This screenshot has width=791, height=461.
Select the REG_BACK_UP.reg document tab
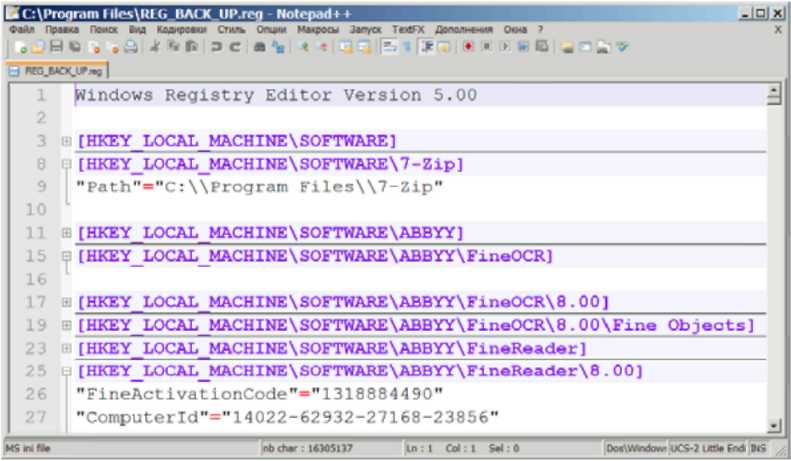58,71
